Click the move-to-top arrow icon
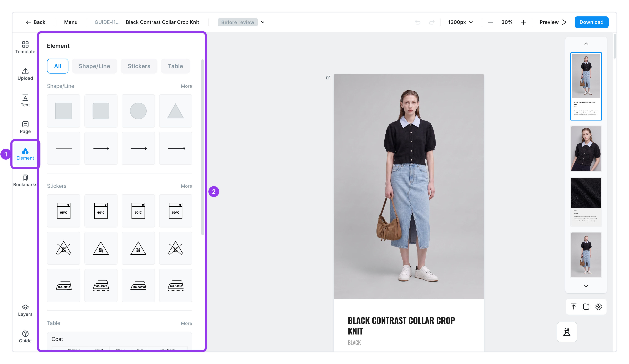Screen dimensions: 629x364 click(574, 306)
